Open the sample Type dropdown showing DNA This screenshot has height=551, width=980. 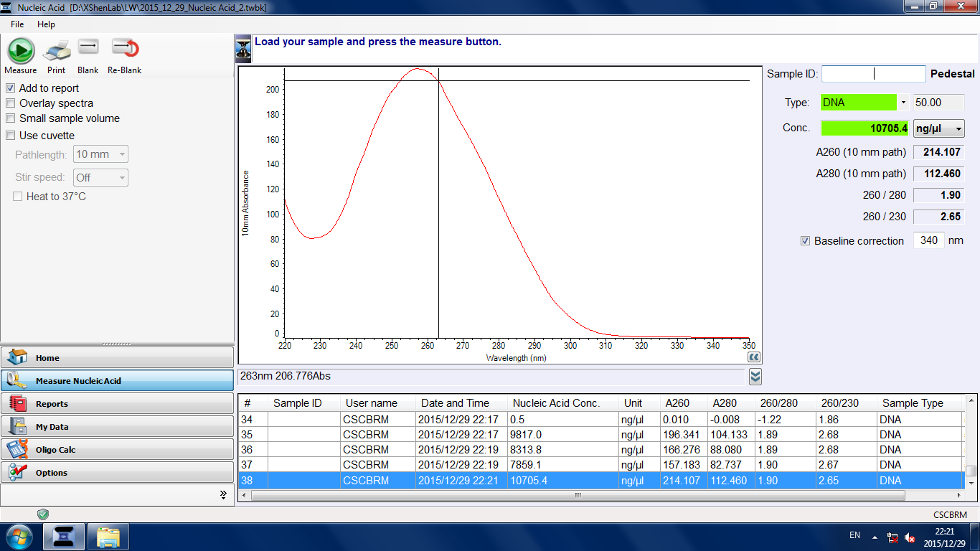click(x=903, y=103)
